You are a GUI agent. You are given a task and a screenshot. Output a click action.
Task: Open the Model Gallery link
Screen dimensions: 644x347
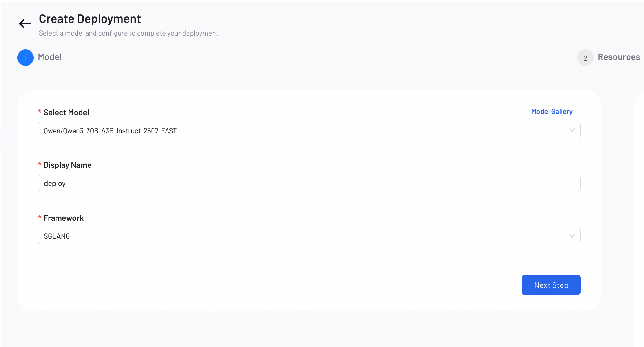pyautogui.click(x=552, y=112)
